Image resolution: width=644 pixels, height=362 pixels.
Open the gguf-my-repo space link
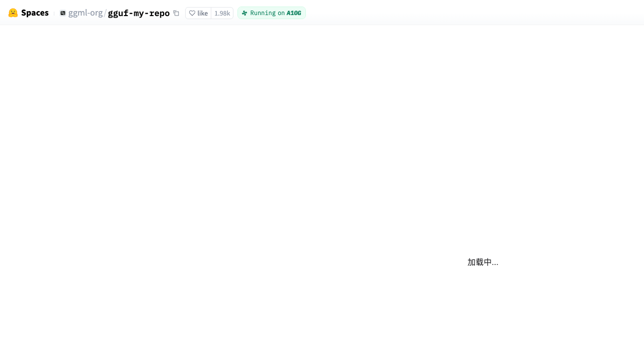[139, 13]
